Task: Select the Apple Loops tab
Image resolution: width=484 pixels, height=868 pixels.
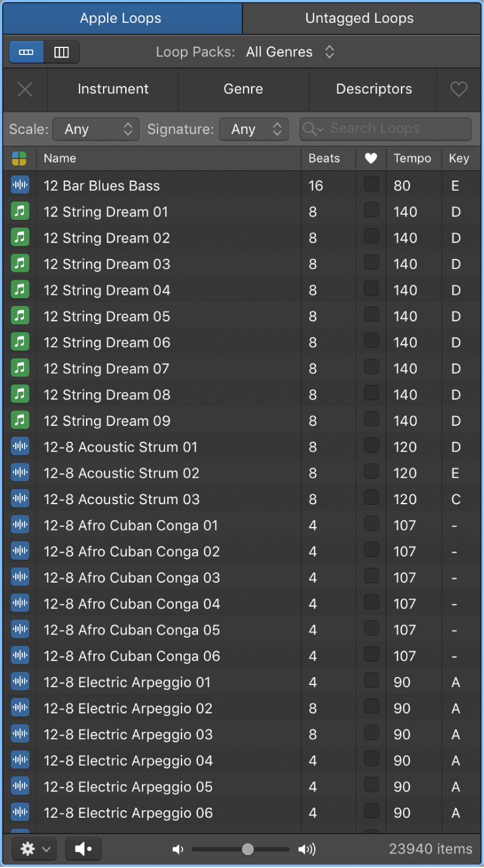Action: (121, 18)
